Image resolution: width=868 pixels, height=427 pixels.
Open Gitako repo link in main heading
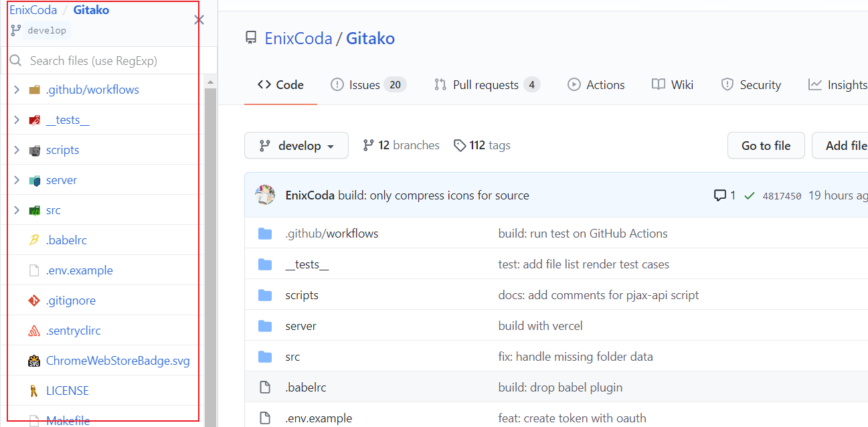[370, 38]
